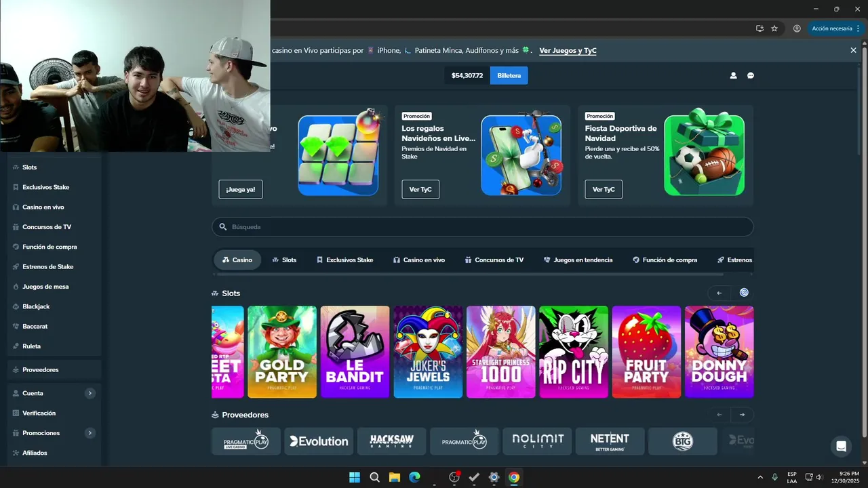Click Ver TyC on Fiesta Deportiva promo
The image size is (868, 488).
604,189
